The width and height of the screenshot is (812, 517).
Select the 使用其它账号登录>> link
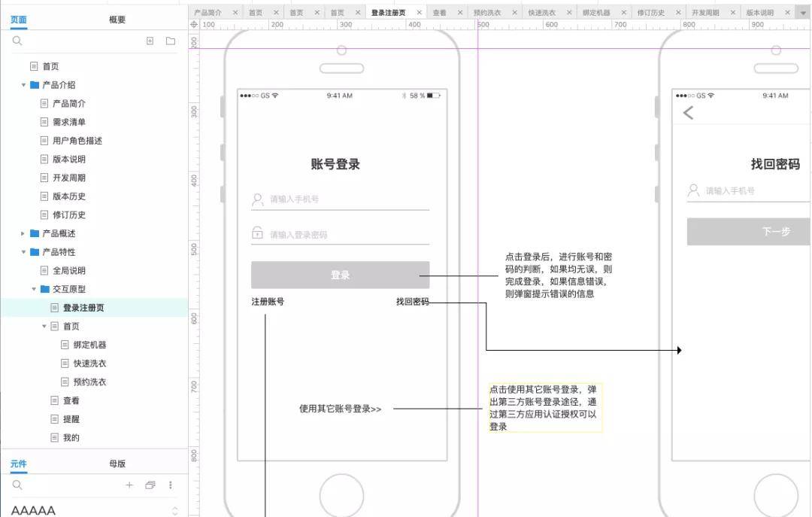point(341,409)
